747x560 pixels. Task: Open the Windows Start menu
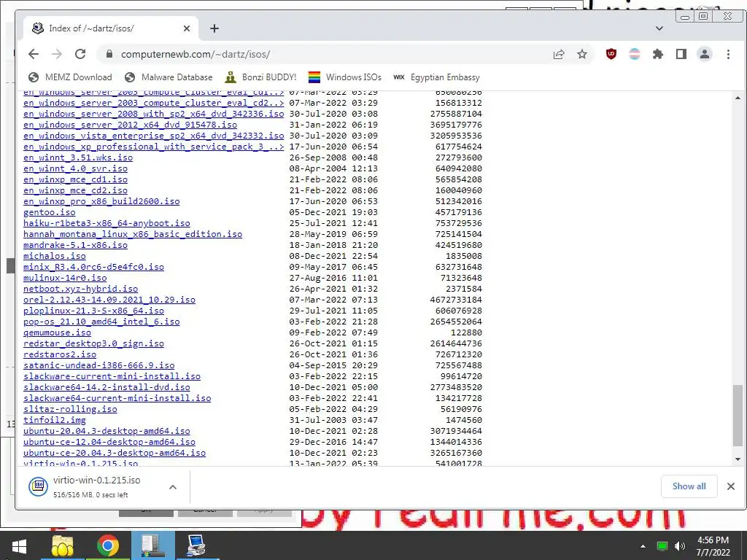click(x=19, y=545)
